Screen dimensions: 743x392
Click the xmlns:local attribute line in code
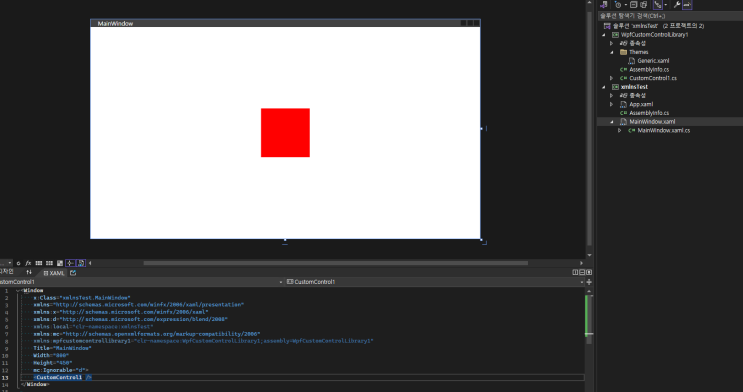(x=93, y=327)
